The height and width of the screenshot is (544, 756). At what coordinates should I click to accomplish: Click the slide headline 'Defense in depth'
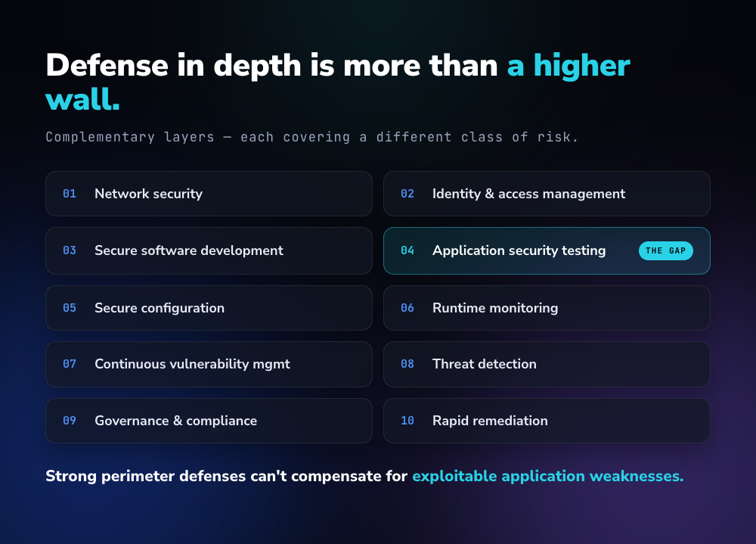point(174,66)
